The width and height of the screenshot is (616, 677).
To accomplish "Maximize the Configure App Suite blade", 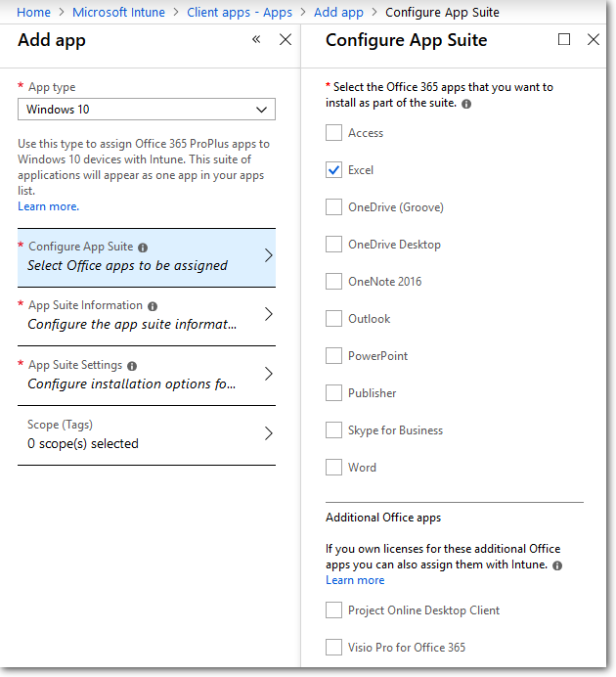I will (564, 40).
